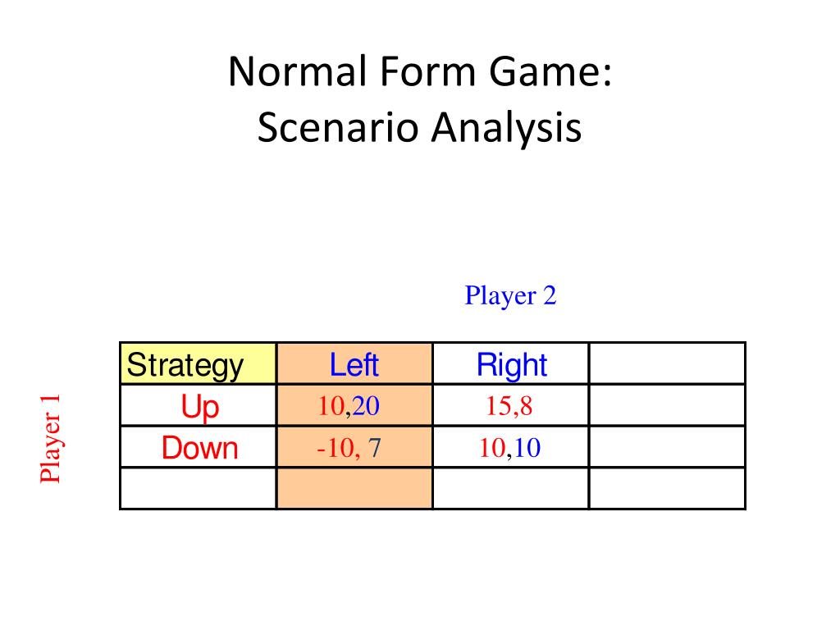Click the empty cell right of 15,8

click(667, 405)
